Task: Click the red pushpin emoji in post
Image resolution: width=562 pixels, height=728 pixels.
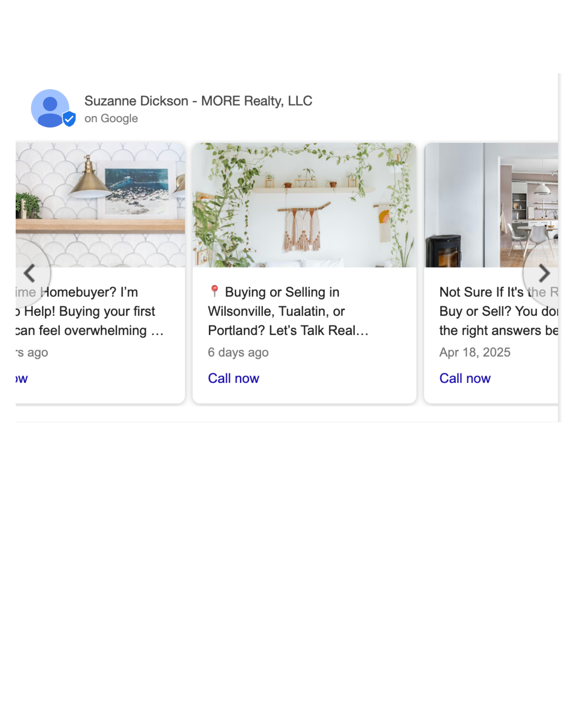Action: pos(214,291)
